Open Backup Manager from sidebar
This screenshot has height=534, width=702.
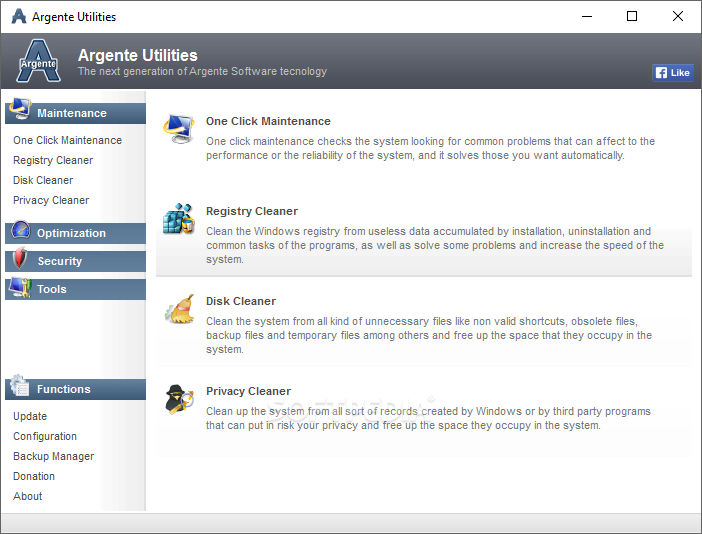point(54,456)
